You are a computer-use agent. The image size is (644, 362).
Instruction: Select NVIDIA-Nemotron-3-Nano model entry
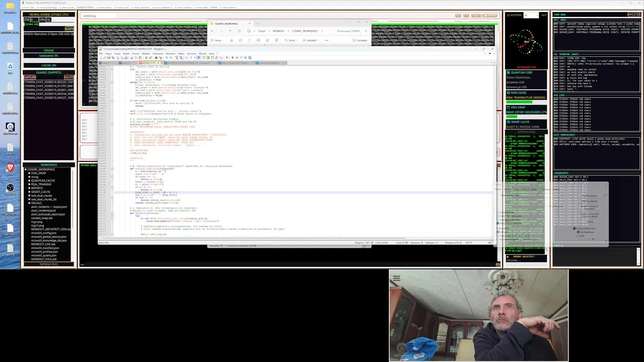pyautogui.click(x=49, y=34)
